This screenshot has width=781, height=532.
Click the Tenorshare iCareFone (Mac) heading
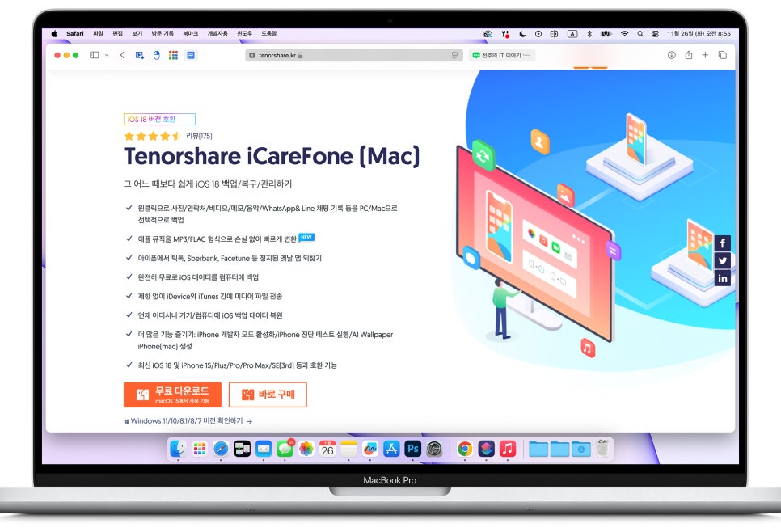(272, 156)
